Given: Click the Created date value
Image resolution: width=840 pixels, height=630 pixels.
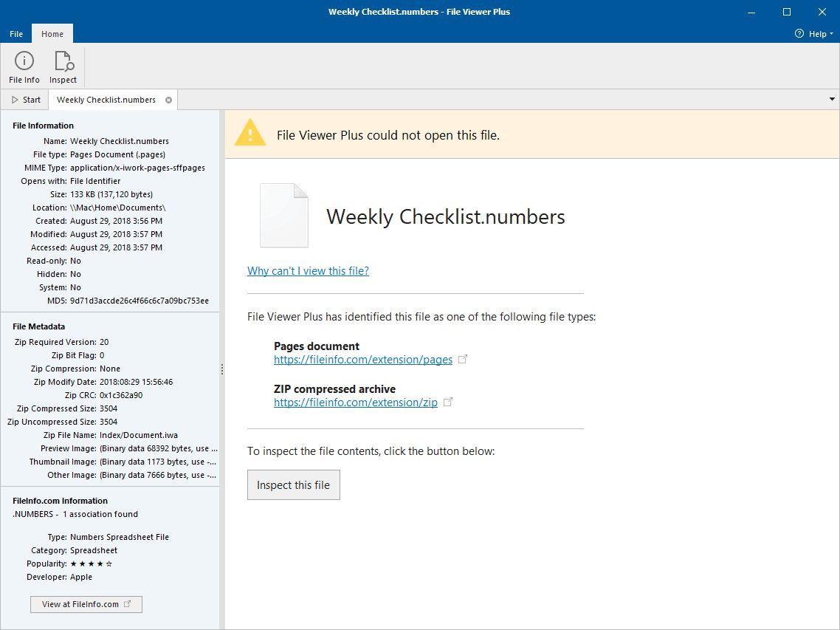Looking at the screenshot, I should tap(116, 221).
